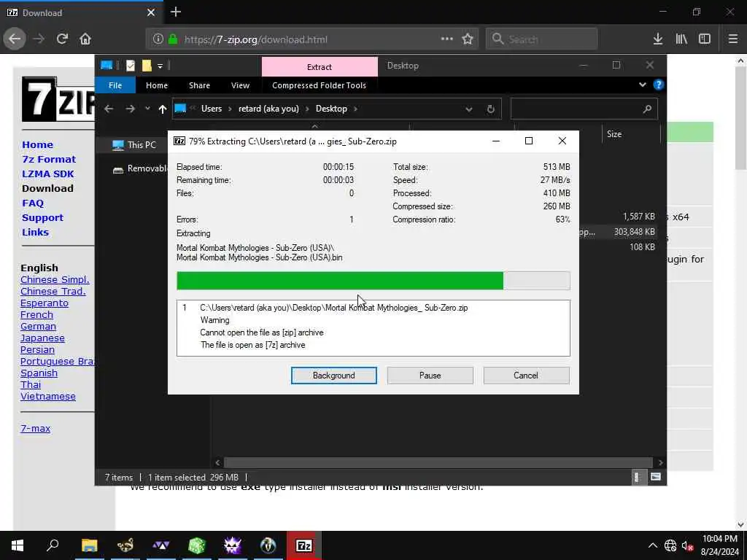Viewport: 747px width, 560px height.
Task: Click the Firefox back arrow button
Action: coord(15,39)
